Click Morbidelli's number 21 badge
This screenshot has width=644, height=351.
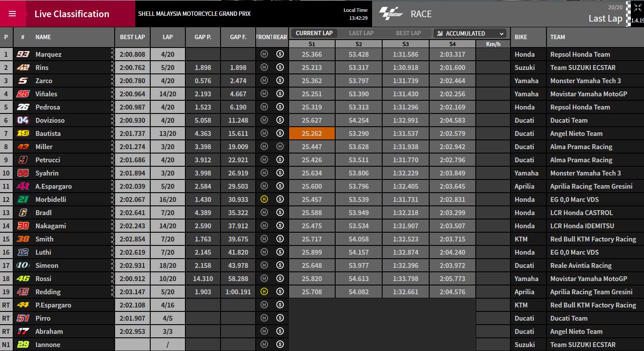(x=23, y=199)
